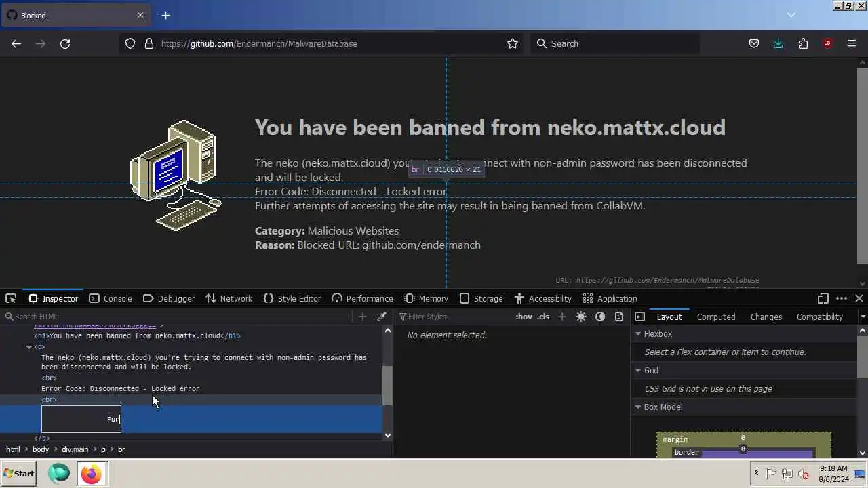Viewport: 868px width, 488px height.
Task: Click the Filter Styles field
Action: [454, 317]
